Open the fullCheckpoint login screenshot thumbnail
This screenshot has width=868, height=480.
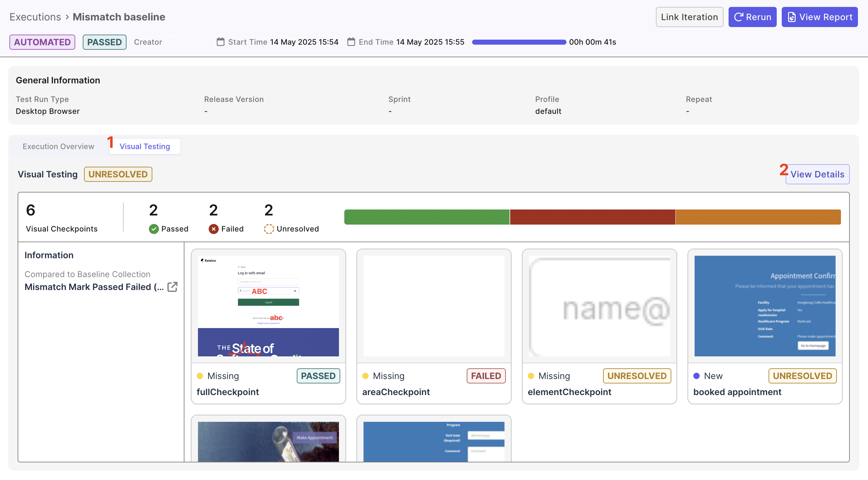(x=268, y=306)
